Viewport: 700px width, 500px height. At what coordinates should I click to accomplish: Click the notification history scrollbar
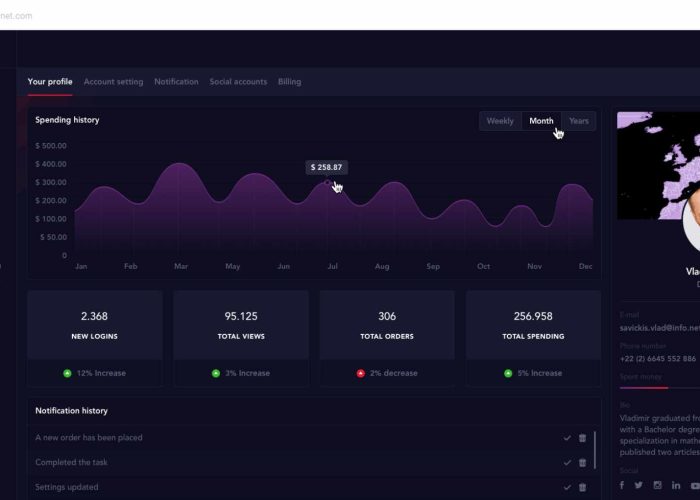coord(595,450)
